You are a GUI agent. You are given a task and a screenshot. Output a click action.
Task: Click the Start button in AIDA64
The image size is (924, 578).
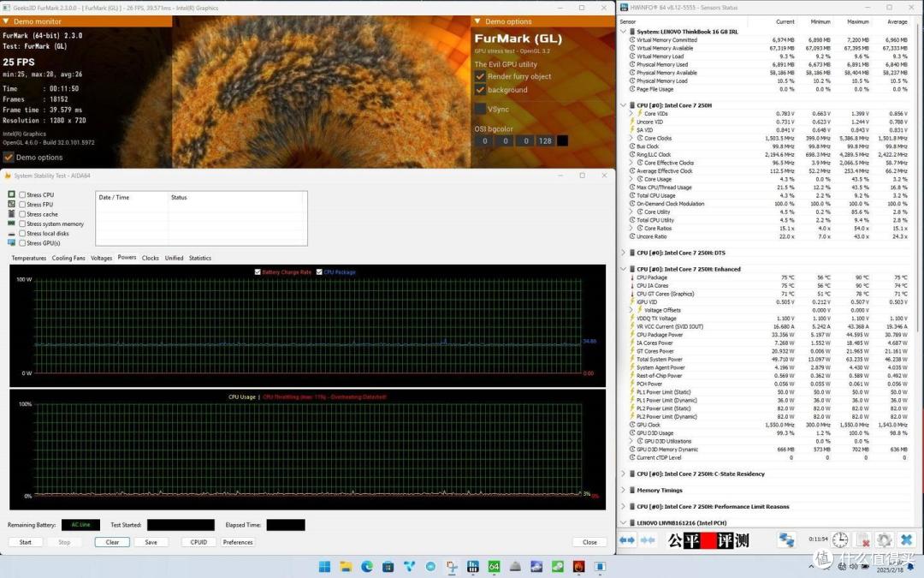pos(26,542)
